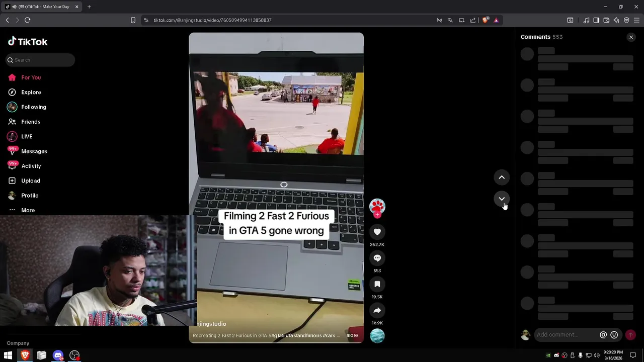Open the Windows Start menu

(x=8, y=355)
